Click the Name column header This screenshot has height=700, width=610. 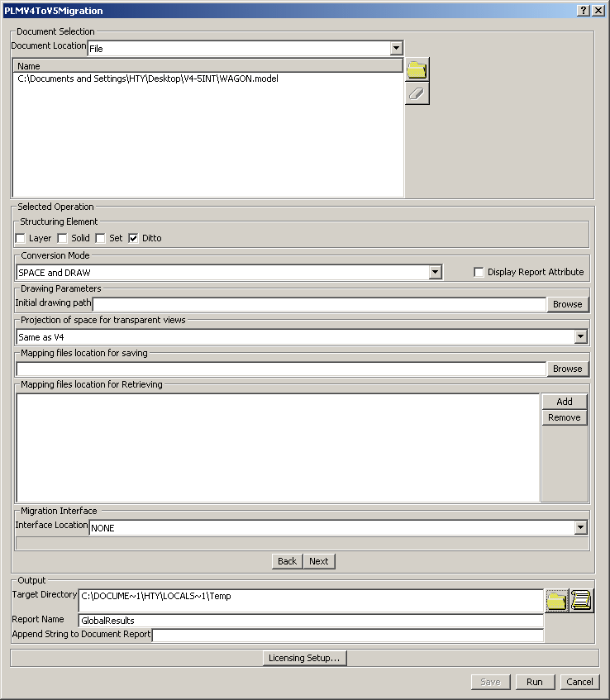(208, 65)
